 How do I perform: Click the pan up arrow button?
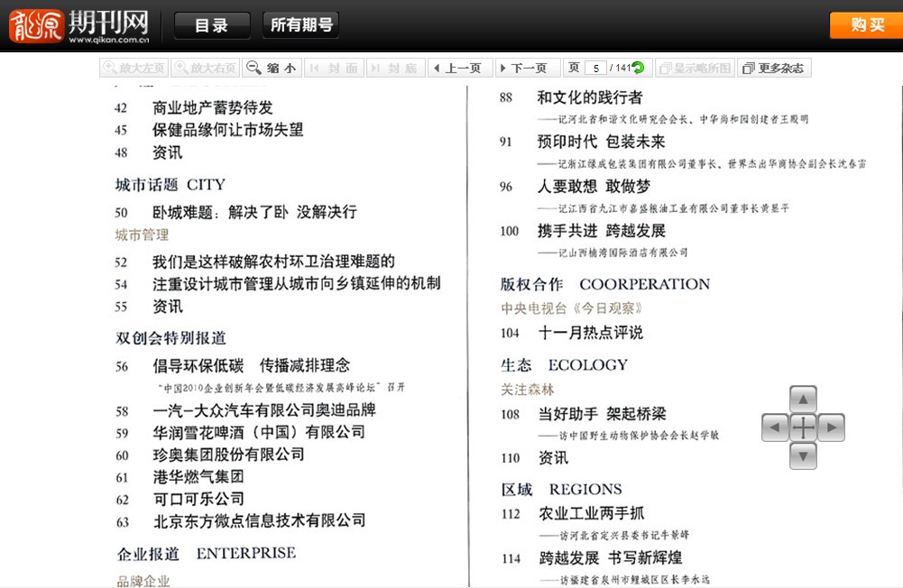803,399
